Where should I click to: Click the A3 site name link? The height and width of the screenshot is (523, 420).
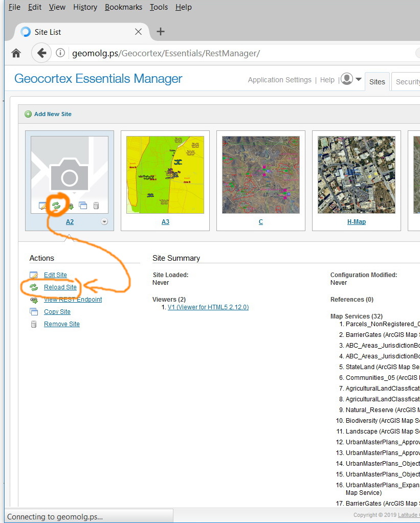pyautogui.click(x=165, y=222)
